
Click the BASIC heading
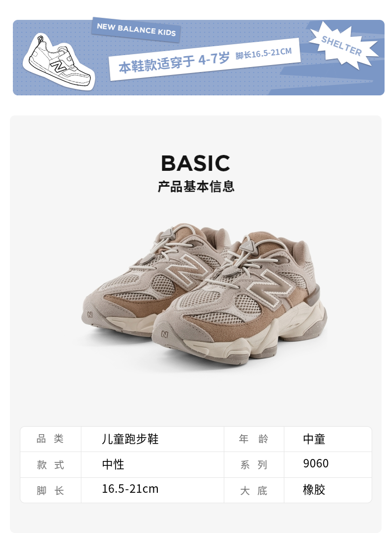click(x=196, y=163)
